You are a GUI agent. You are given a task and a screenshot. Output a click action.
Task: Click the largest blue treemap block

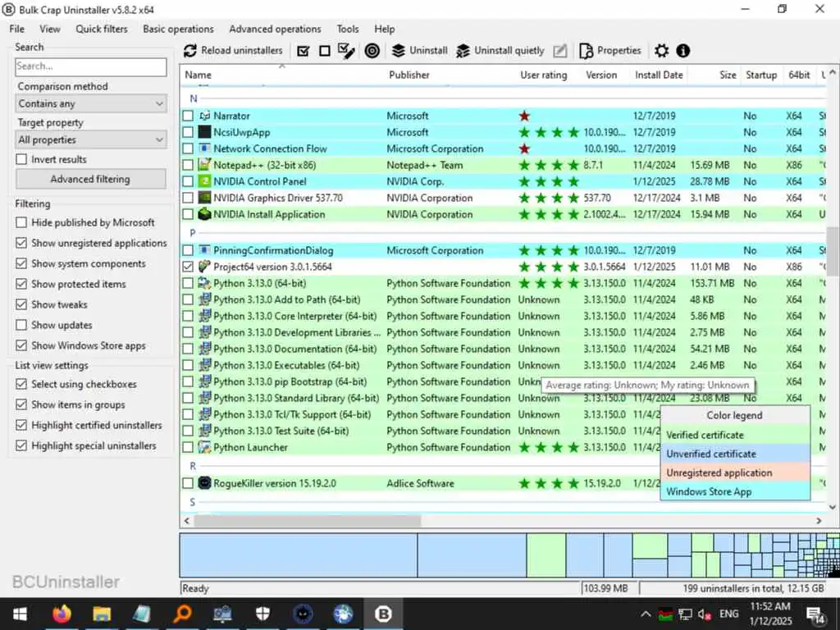click(299, 555)
